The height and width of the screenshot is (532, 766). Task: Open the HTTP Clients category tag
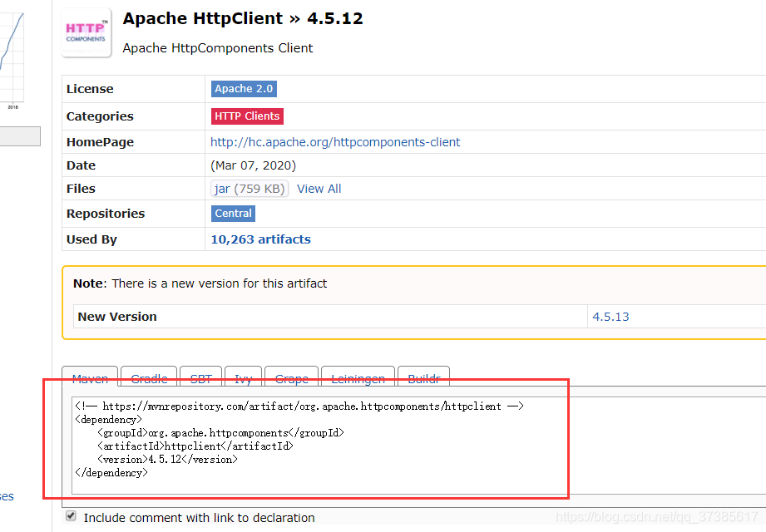click(x=247, y=116)
